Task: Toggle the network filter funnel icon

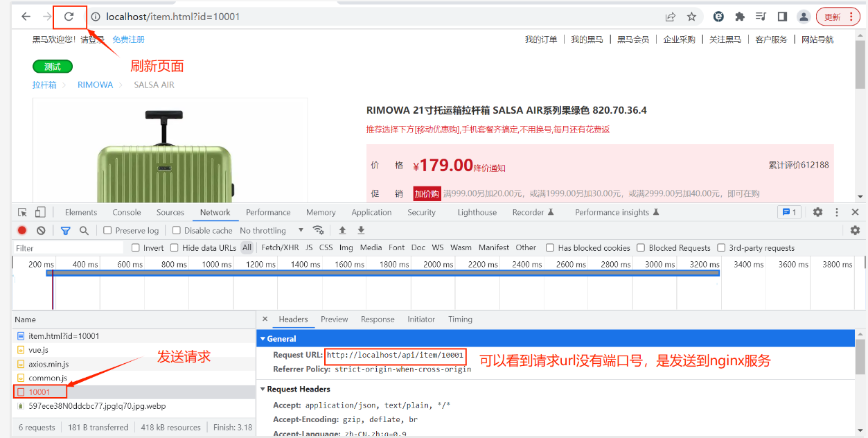Action: [65, 230]
